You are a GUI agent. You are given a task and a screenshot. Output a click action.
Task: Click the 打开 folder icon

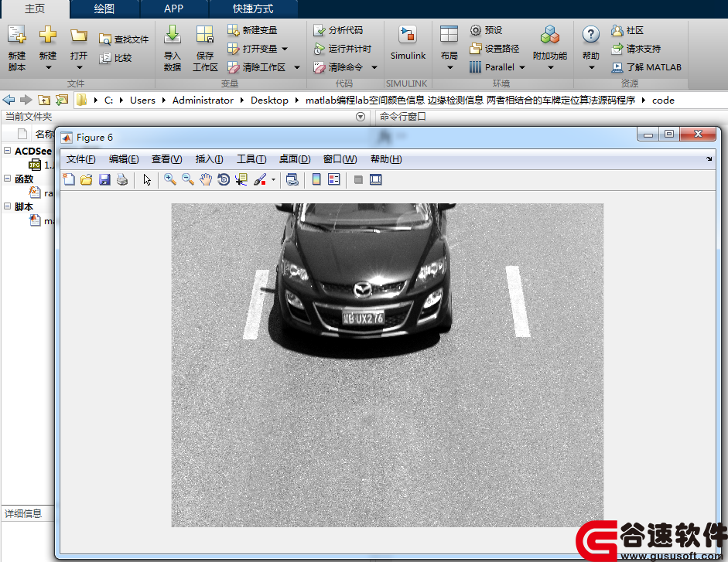coord(78,48)
